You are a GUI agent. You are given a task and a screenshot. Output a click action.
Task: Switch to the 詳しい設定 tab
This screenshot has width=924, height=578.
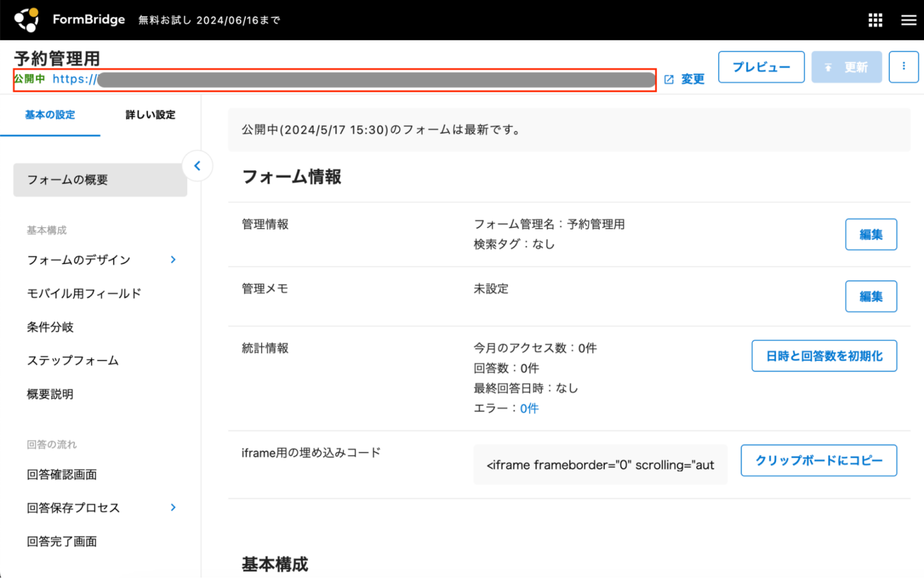[150, 115]
